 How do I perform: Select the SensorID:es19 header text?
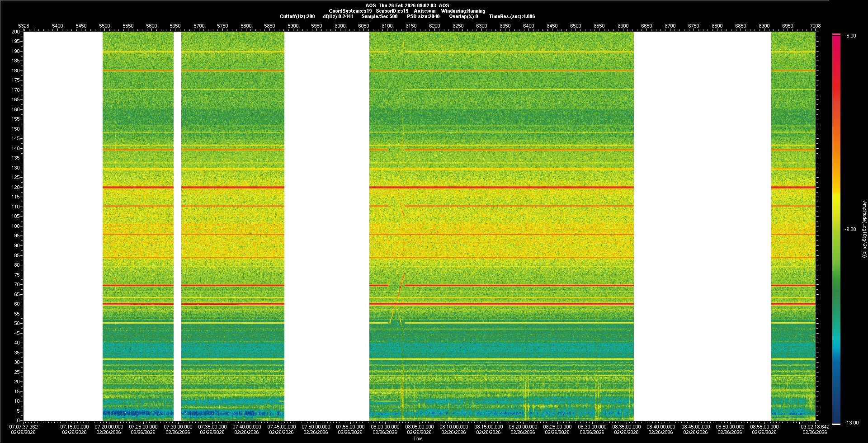392,11
